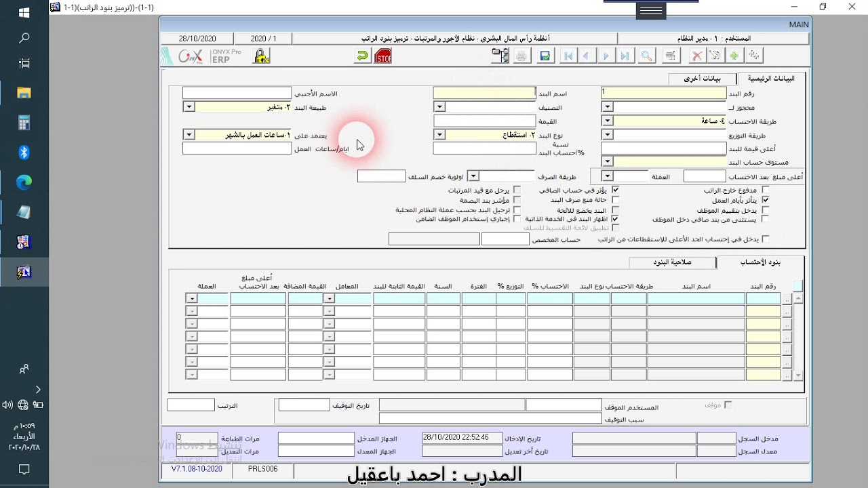Toggle 'موقف' checkbox
The height and width of the screenshot is (488, 868).
click(728, 405)
